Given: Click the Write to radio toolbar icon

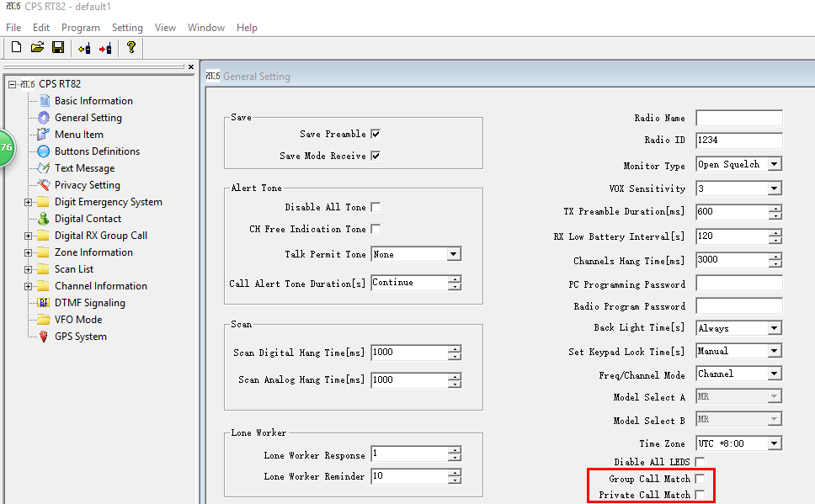Looking at the screenshot, I should (x=105, y=48).
